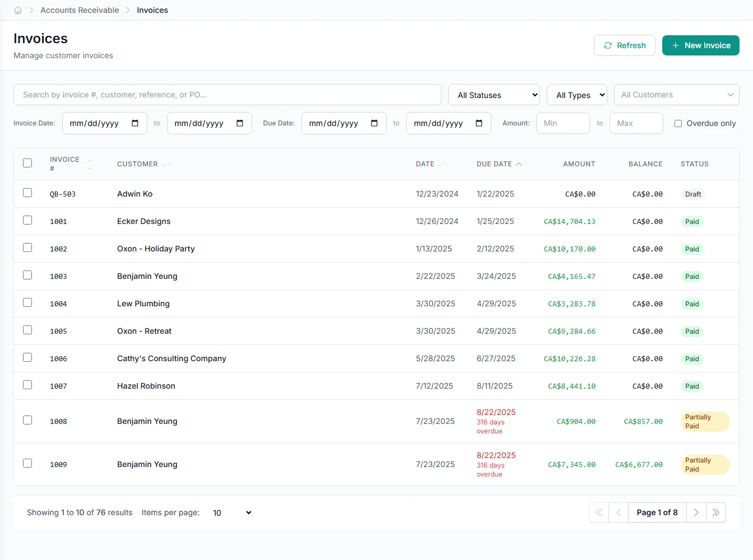Toggle Due Date ascending sort arrow
The image size is (753, 560).
(x=519, y=164)
